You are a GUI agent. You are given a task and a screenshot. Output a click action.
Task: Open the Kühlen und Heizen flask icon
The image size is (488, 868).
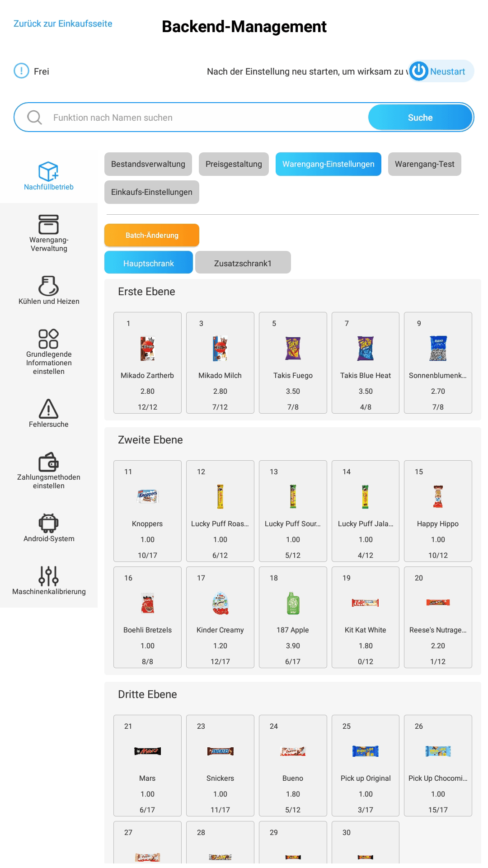(x=48, y=286)
